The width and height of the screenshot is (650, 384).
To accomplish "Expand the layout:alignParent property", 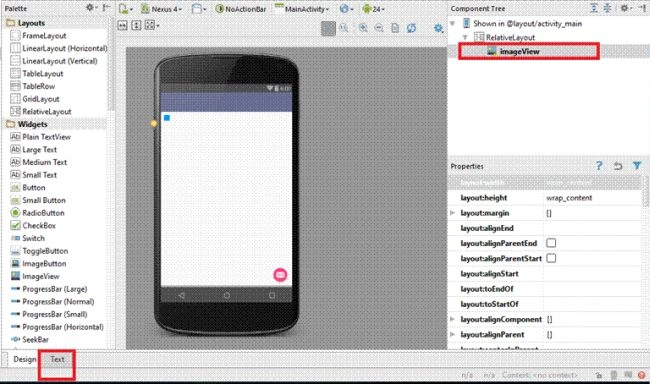I will point(452,334).
